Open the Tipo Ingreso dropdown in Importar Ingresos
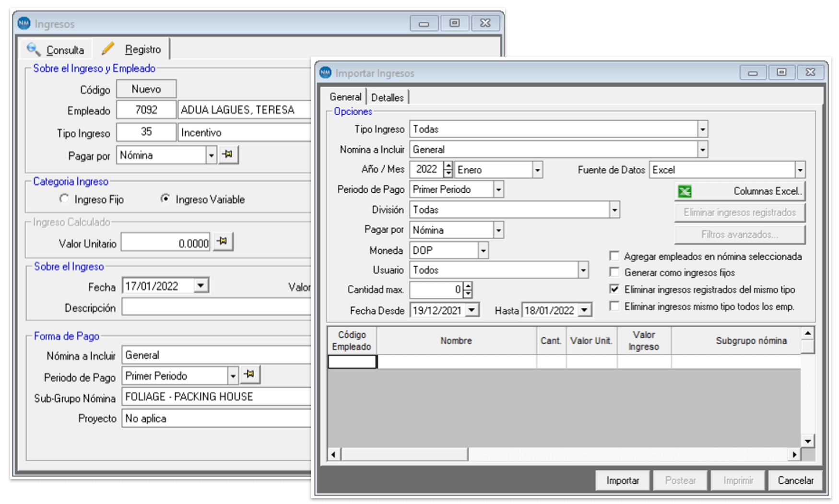Viewport: 839px width, 504px height. tap(702, 129)
